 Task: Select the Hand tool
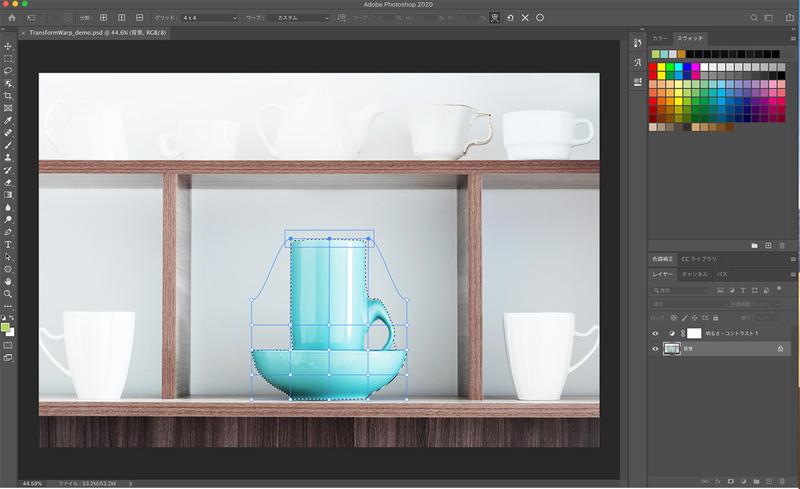point(8,282)
